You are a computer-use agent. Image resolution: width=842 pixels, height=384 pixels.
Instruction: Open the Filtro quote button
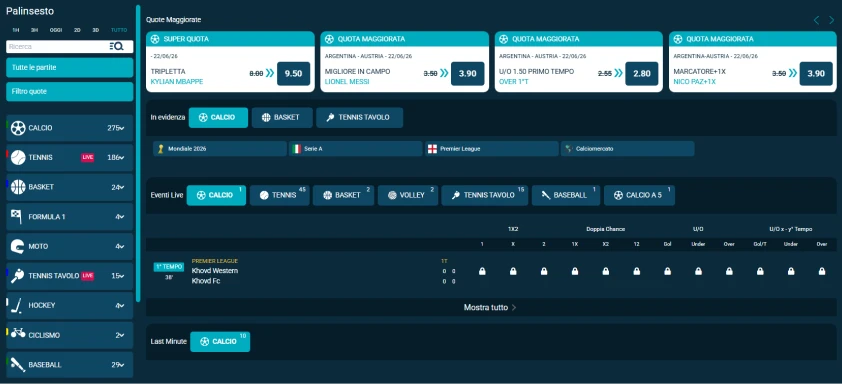[70, 92]
